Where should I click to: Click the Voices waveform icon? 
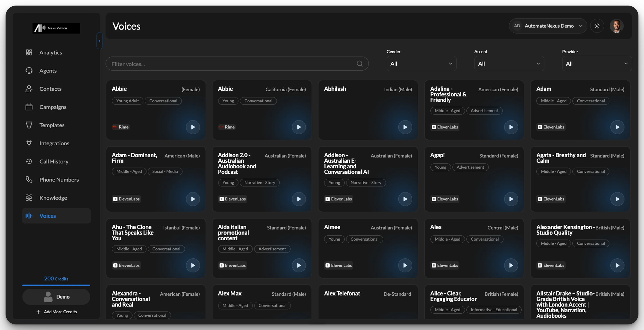point(29,216)
